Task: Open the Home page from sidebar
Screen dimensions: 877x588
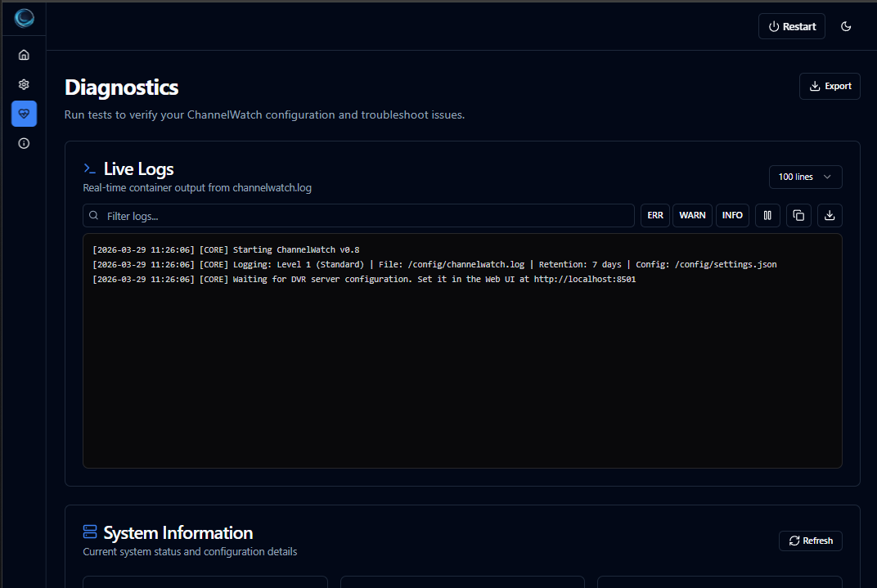Action: (24, 55)
